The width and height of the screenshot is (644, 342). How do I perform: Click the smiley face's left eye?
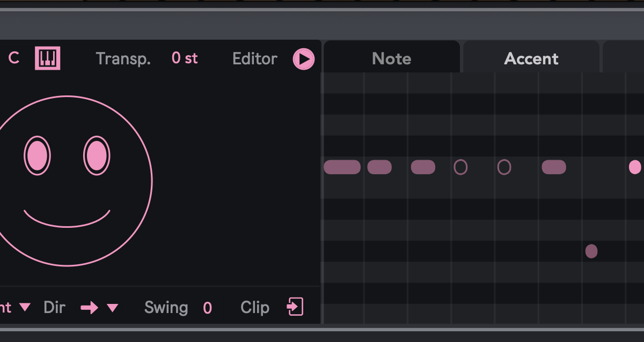click(x=37, y=156)
